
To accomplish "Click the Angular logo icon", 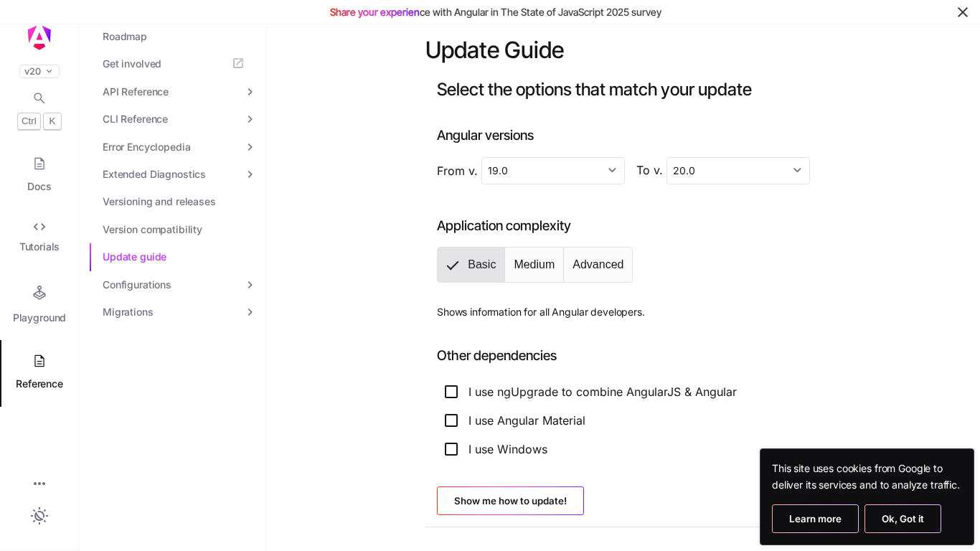I will 39,37.
